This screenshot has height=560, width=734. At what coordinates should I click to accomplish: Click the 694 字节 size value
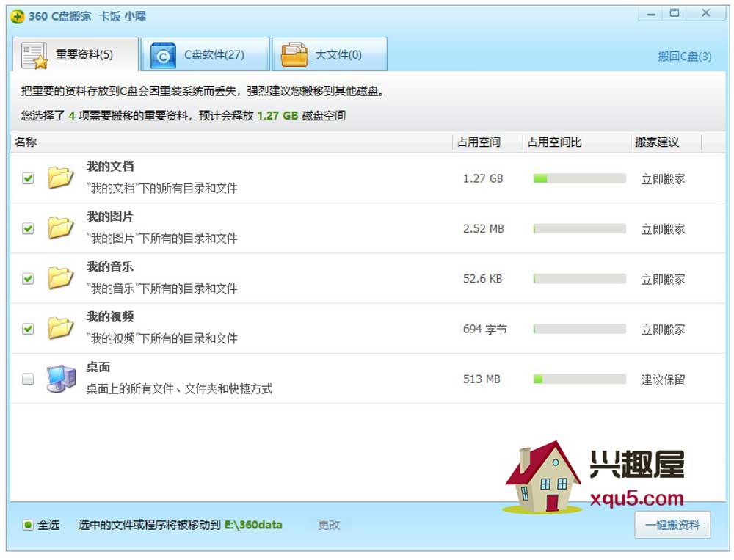coord(485,329)
